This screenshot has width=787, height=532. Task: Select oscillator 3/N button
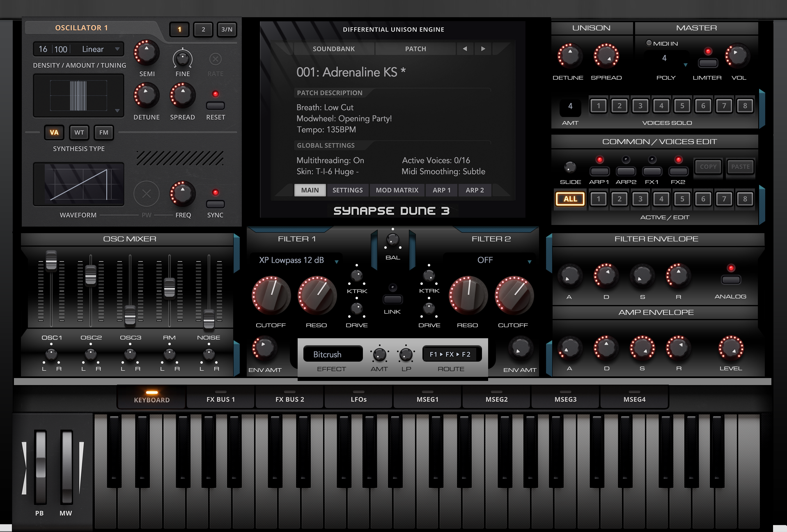pos(227,29)
